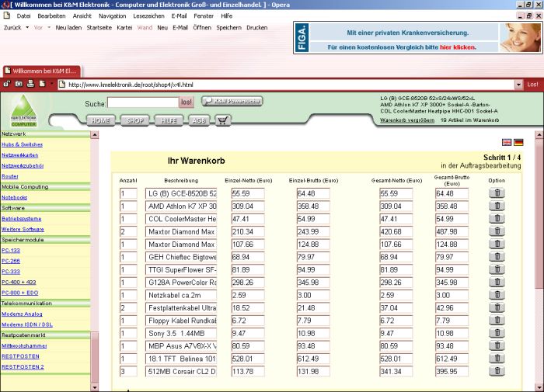Click the address bar URL field
Screen dimensions: 544x392
click(286, 85)
